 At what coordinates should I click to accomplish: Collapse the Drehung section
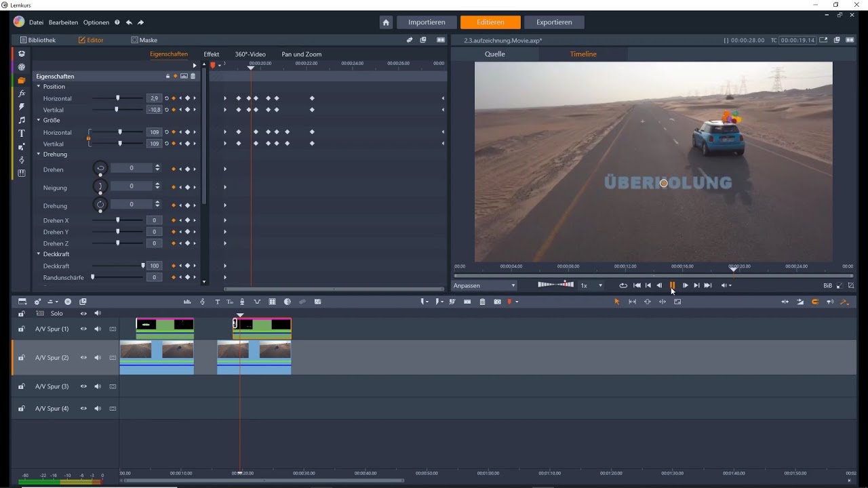click(x=39, y=154)
